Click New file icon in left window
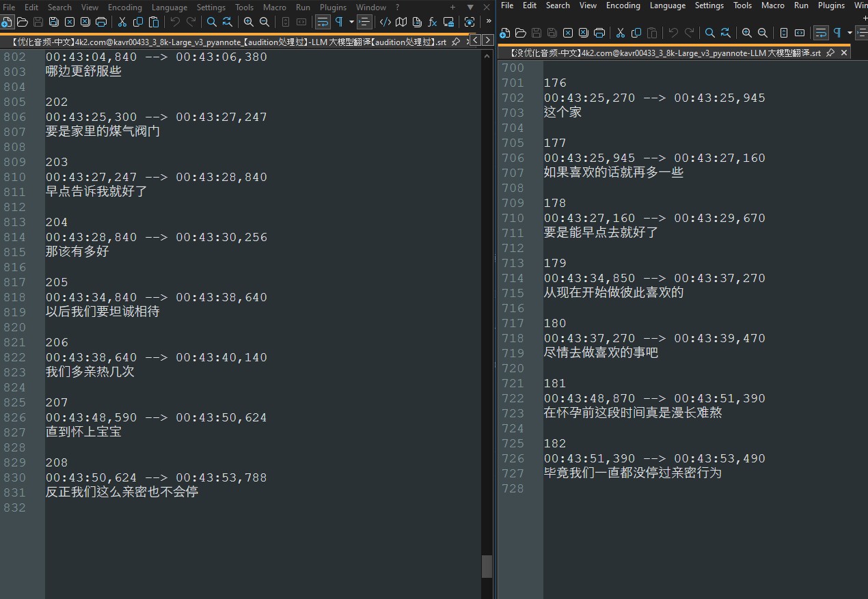 7,22
